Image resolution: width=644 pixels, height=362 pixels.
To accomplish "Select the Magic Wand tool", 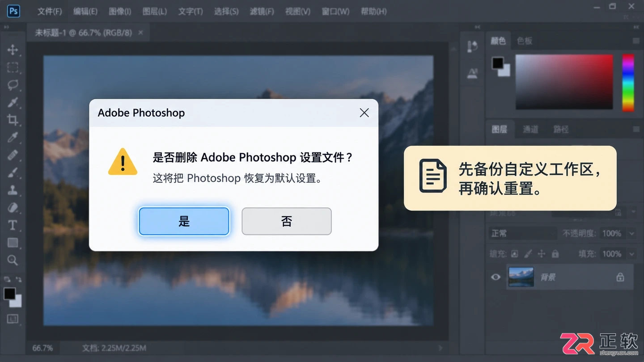I will (x=13, y=102).
